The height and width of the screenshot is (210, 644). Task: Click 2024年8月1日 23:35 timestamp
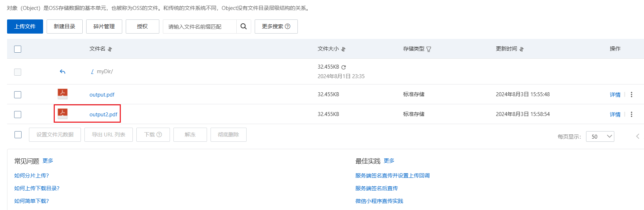pos(341,76)
